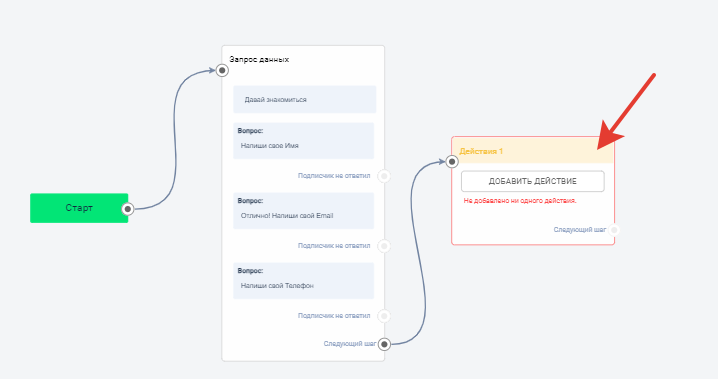Click the Следующий шаг connector of Действия 1

(x=614, y=230)
